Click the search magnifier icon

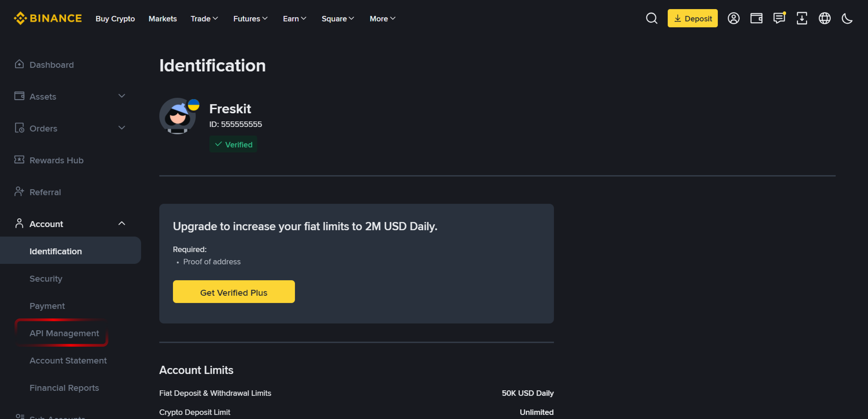click(651, 18)
